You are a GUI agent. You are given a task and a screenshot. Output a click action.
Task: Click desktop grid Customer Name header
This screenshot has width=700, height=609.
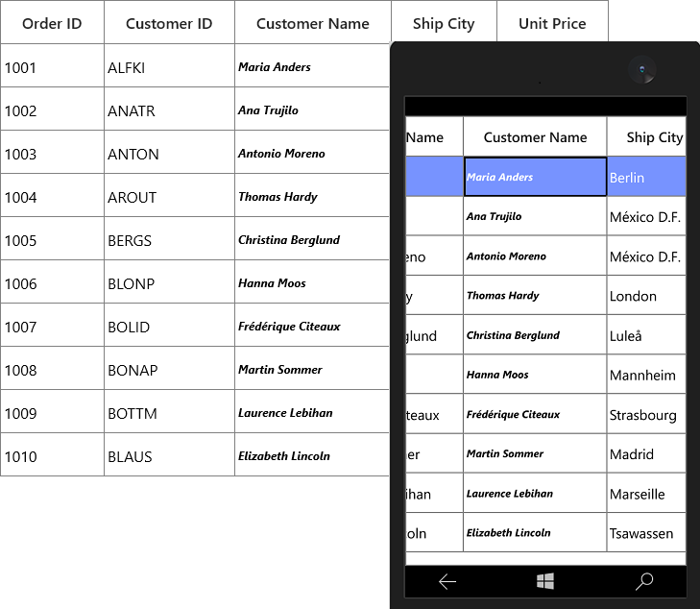pyautogui.click(x=313, y=23)
